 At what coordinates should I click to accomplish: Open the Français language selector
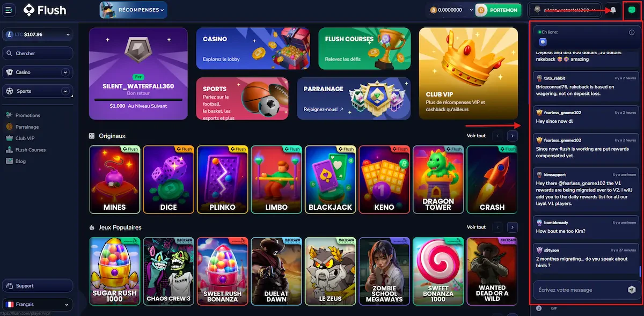(x=38, y=304)
